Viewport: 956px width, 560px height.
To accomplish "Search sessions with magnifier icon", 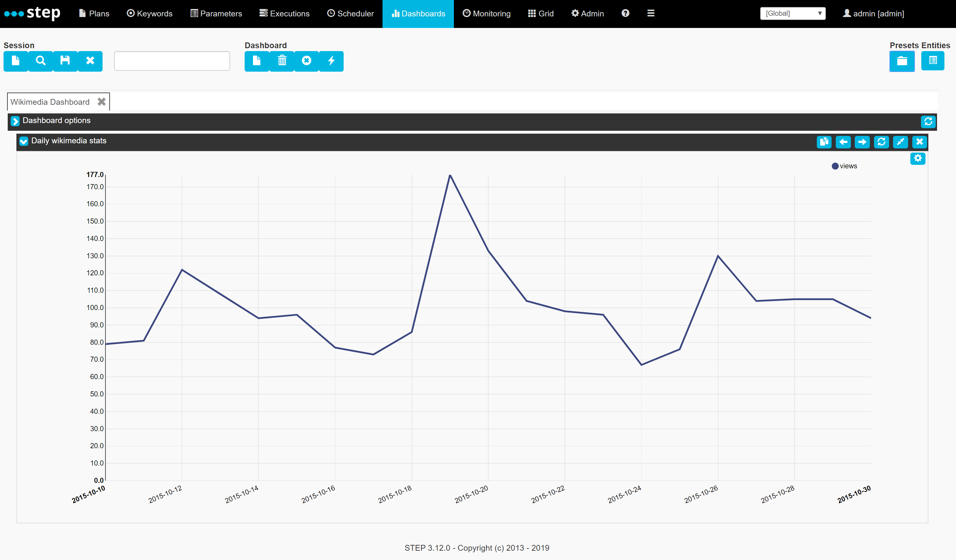I will 41,61.
